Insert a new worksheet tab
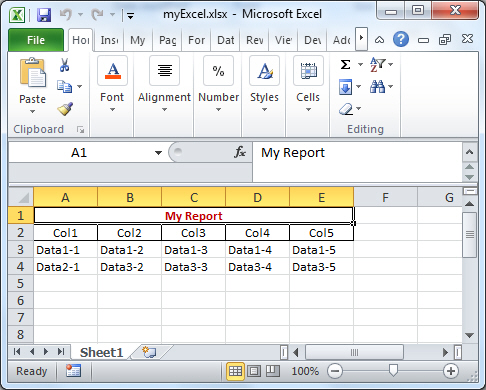This screenshot has height=390, width=486. (x=149, y=352)
